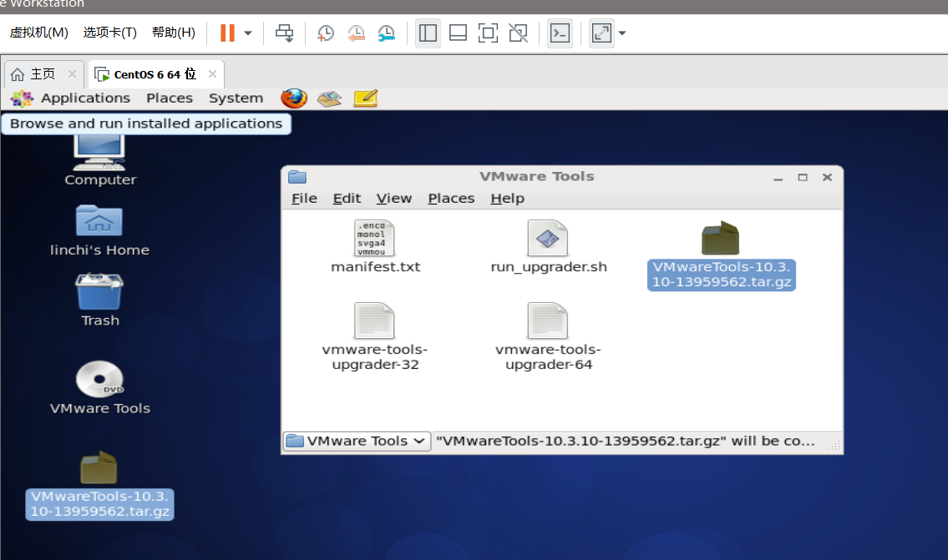
Task: Select the vmware-tools-upgrader-64 file
Action: (x=549, y=337)
